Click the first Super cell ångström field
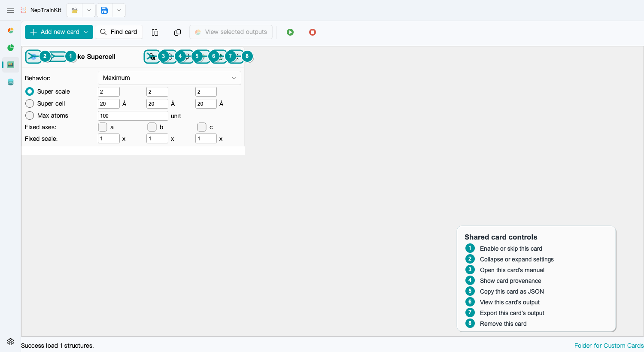This screenshot has width=644, height=352. (109, 103)
